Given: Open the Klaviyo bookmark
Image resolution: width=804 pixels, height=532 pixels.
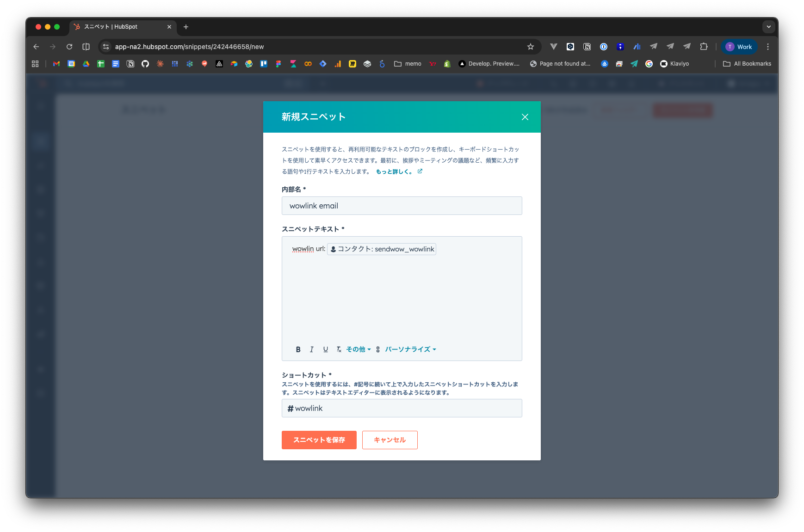Looking at the screenshot, I should click(x=674, y=64).
